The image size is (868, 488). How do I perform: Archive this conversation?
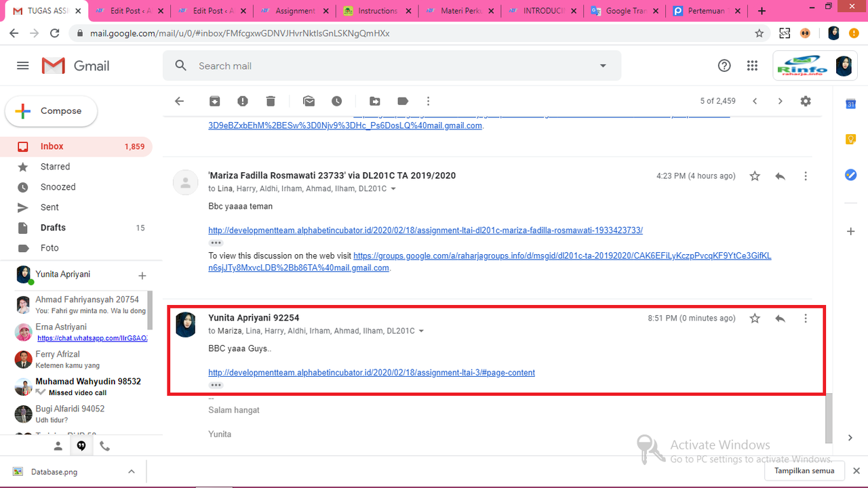(214, 101)
